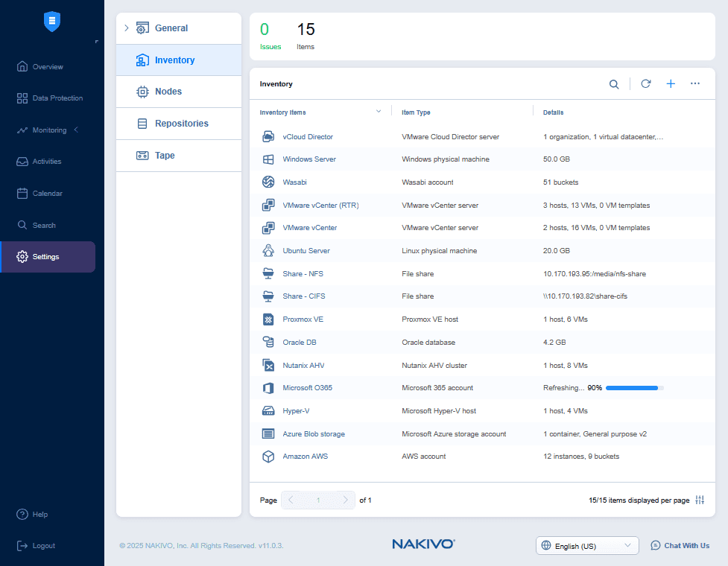Click the Hyper-V host icon
The height and width of the screenshot is (566, 728).
pyautogui.click(x=268, y=410)
